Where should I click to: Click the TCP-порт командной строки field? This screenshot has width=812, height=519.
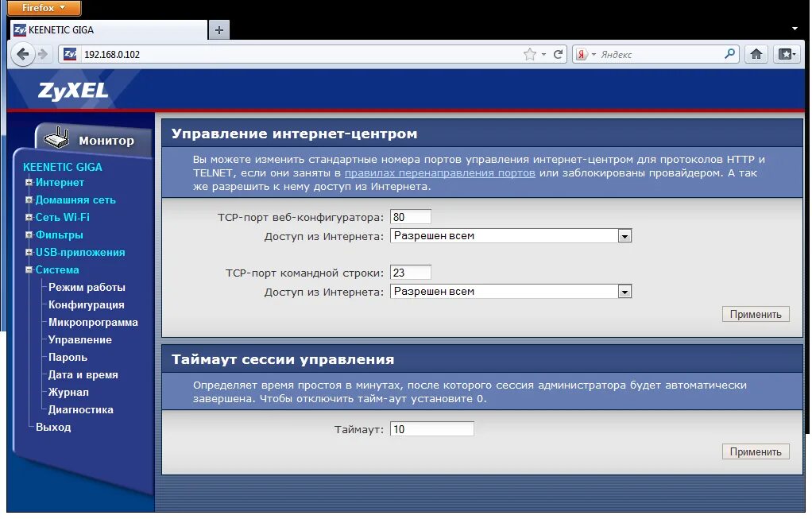(x=410, y=273)
